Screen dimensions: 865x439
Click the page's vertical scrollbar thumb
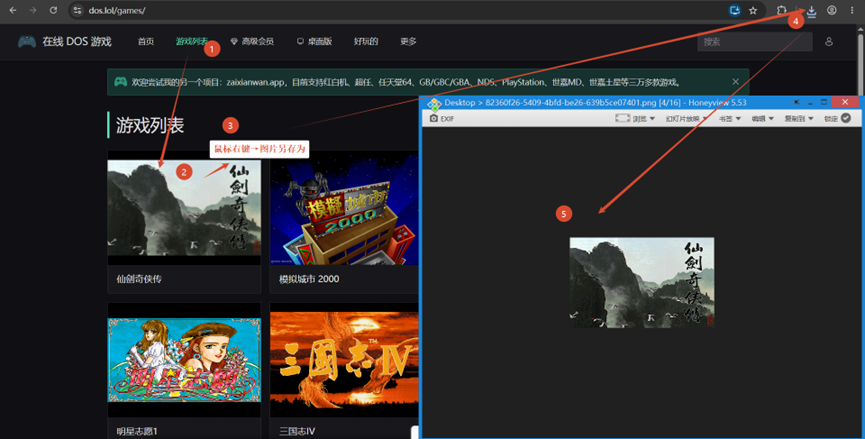[x=861, y=63]
